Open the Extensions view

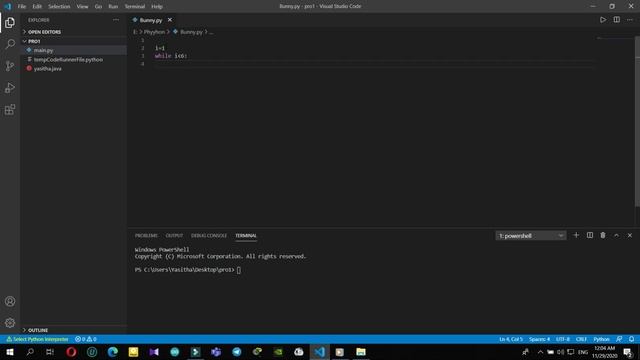tap(10, 109)
